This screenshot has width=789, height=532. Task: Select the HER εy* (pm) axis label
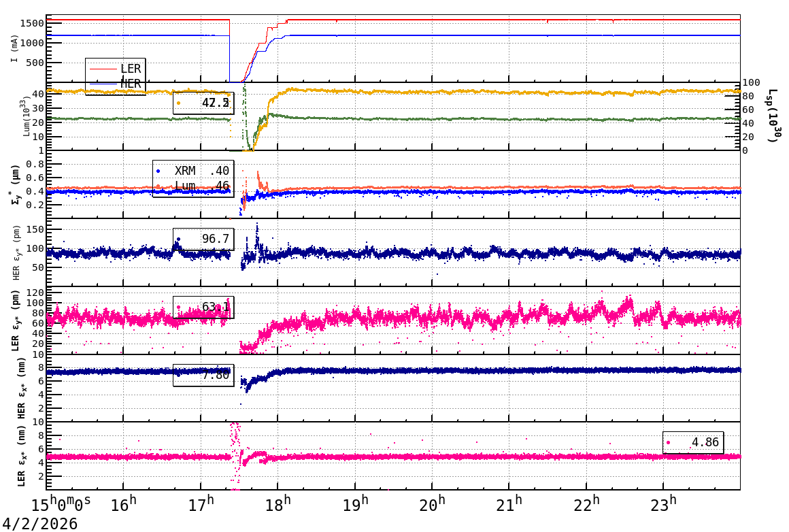(16, 252)
